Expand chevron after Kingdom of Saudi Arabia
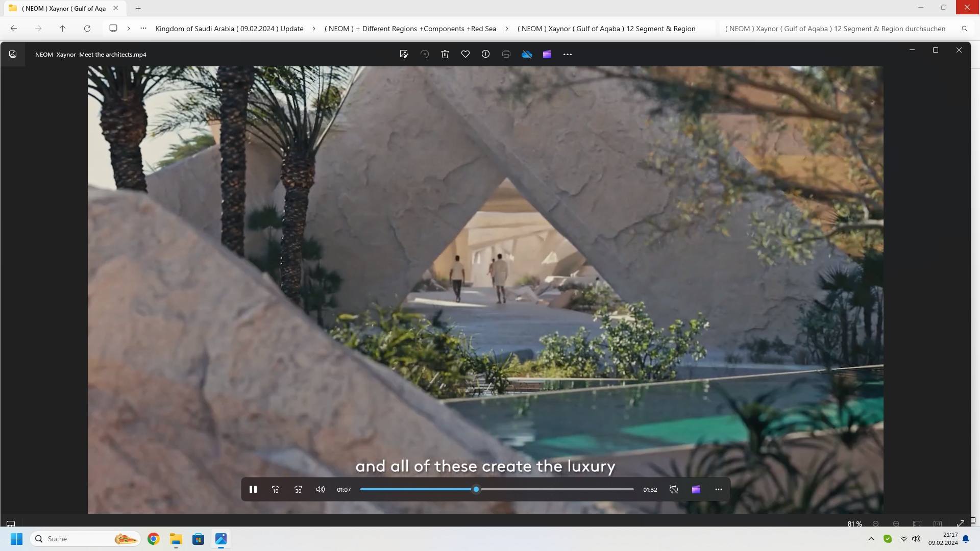 pos(314,29)
